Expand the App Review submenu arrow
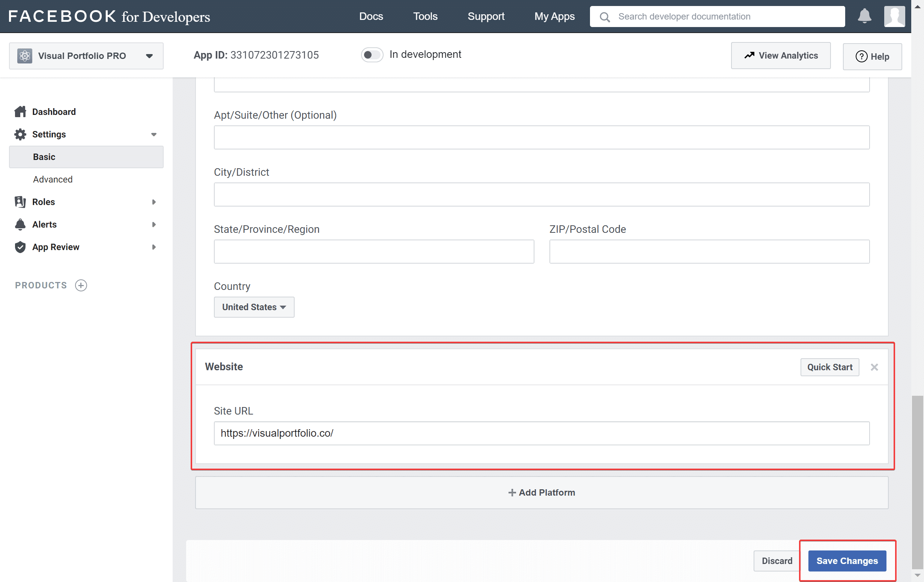Viewport: 924px width, 582px height. click(x=154, y=247)
